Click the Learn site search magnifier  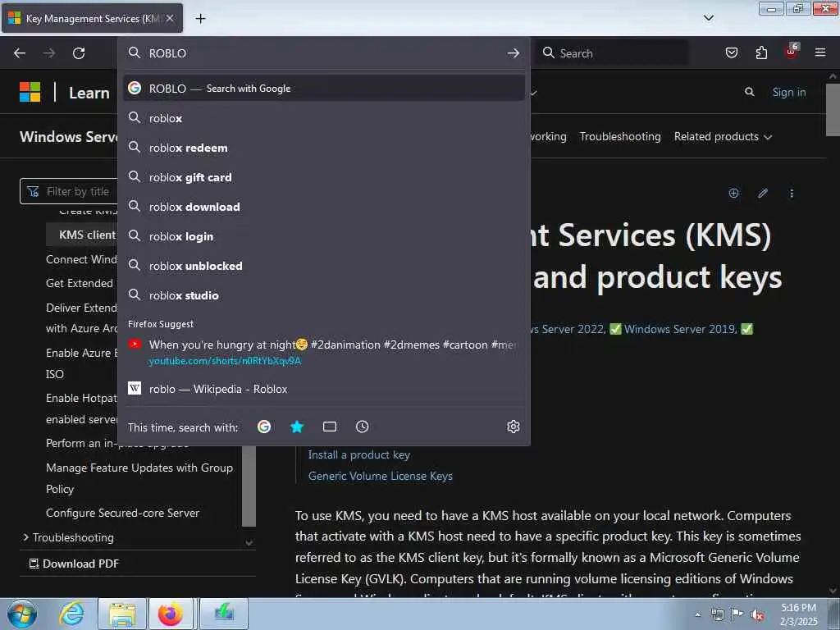[x=750, y=92]
